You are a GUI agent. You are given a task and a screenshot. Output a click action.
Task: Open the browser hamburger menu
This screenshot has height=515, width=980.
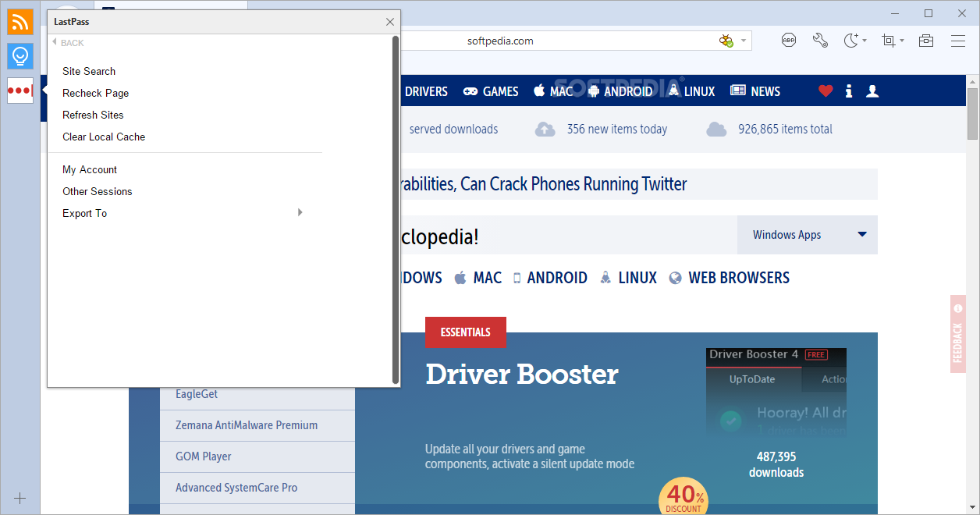957,41
